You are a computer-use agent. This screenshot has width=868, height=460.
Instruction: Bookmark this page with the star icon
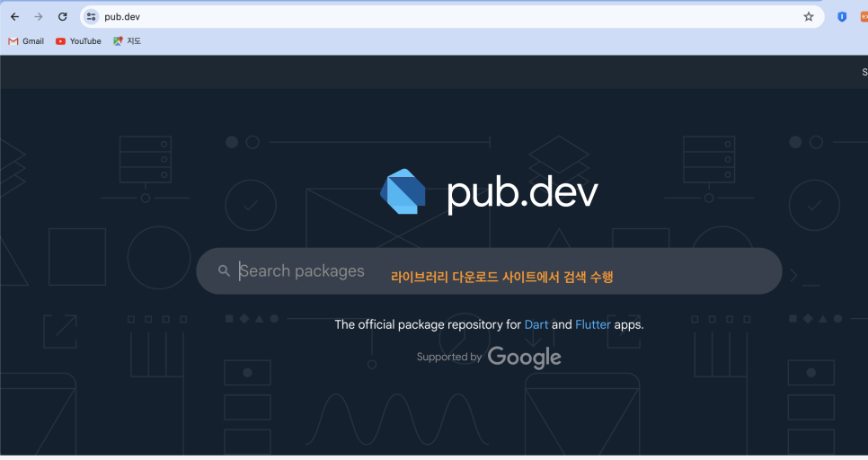pyautogui.click(x=808, y=16)
